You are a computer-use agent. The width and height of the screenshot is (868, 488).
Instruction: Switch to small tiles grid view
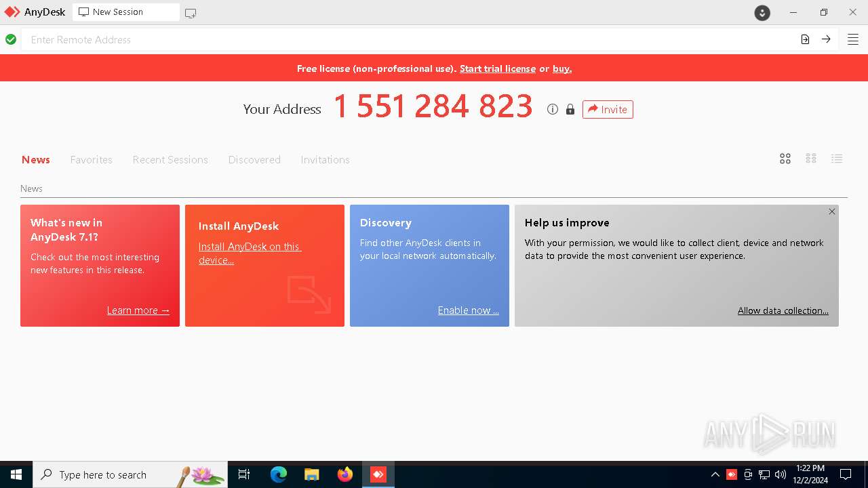click(x=811, y=159)
